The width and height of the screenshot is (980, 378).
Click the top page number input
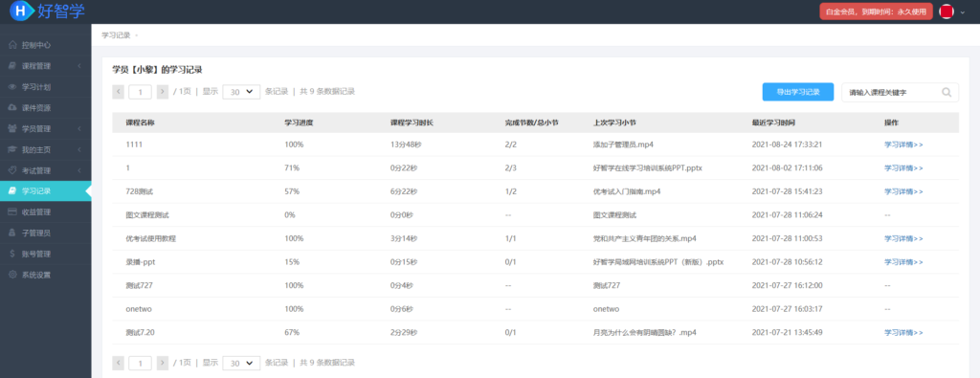[140, 92]
